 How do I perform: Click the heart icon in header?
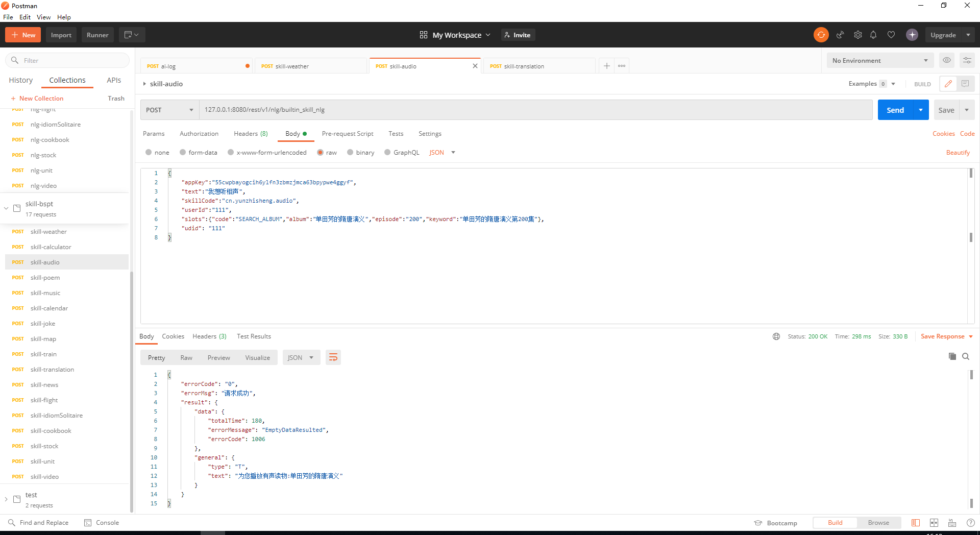pos(891,35)
